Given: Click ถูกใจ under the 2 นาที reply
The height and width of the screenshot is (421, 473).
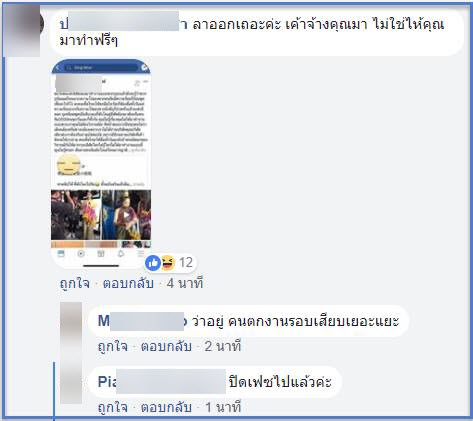Looking at the screenshot, I should [x=113, y=346].
